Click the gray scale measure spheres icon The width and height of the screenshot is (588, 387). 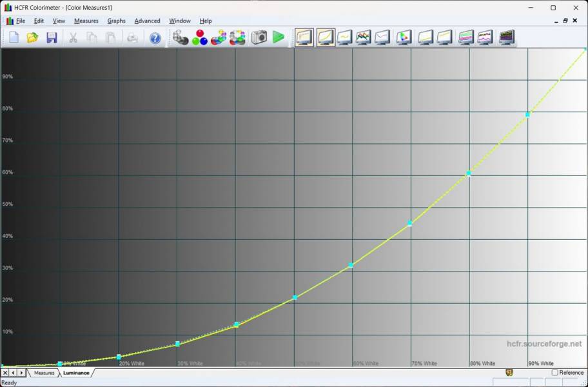tap(181, 37)
